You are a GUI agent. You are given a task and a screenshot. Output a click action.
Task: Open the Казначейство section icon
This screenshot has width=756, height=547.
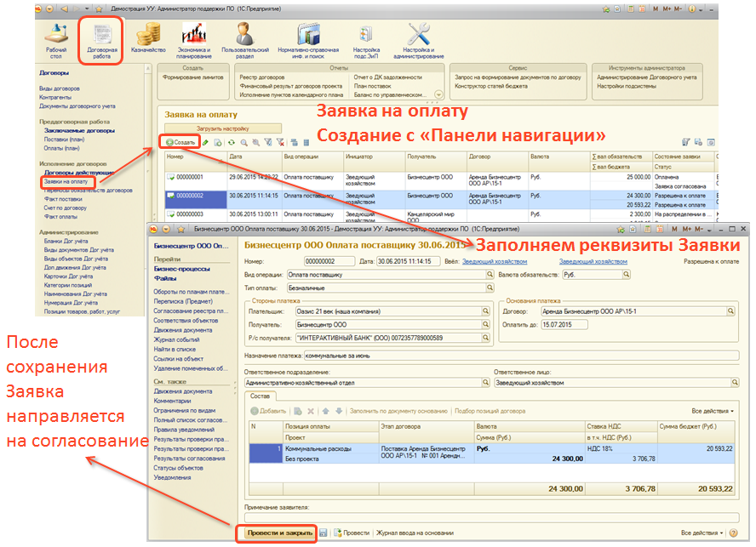tap(152, 41)
